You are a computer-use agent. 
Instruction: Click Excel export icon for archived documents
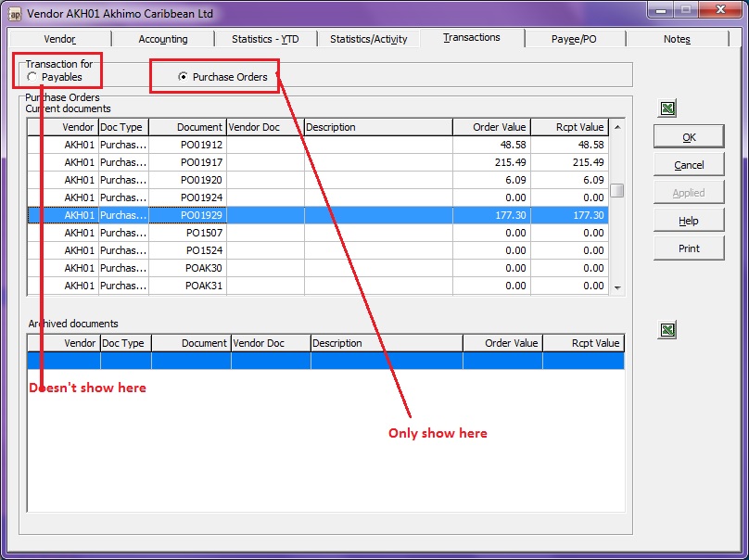(667, 330)
